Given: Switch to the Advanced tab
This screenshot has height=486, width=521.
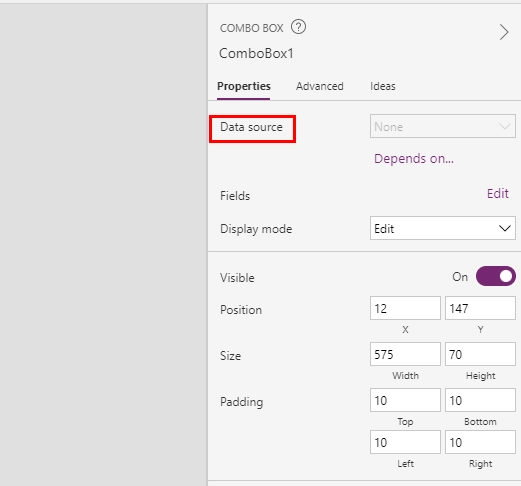Looking at the screenshot, I should tap(320, 86).
